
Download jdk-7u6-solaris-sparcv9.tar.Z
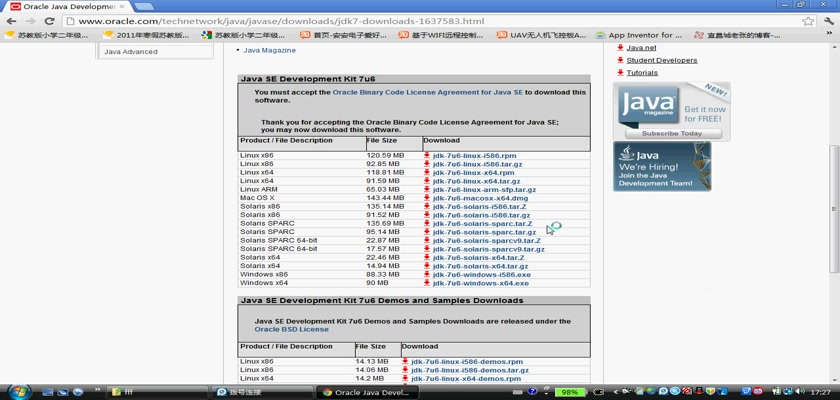click(486, 241)
